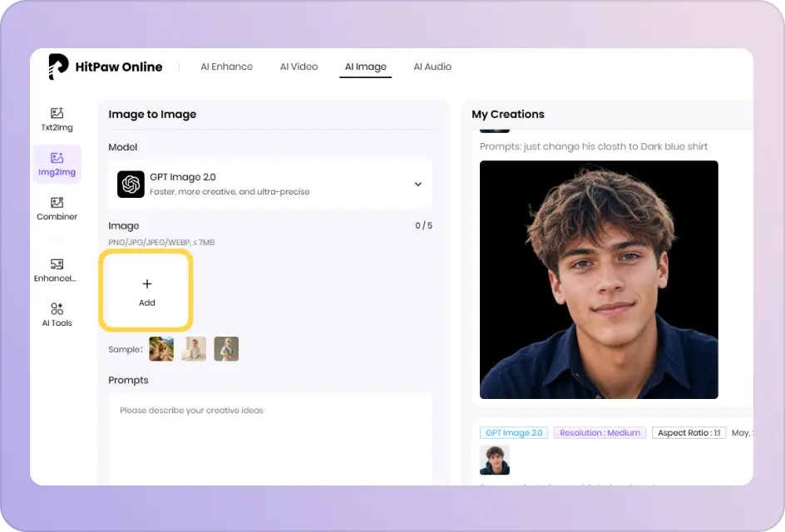Open the Enhance sidebar tool
Screen dimensions: 785x532
pyautogui.click(x=55, y=270)
